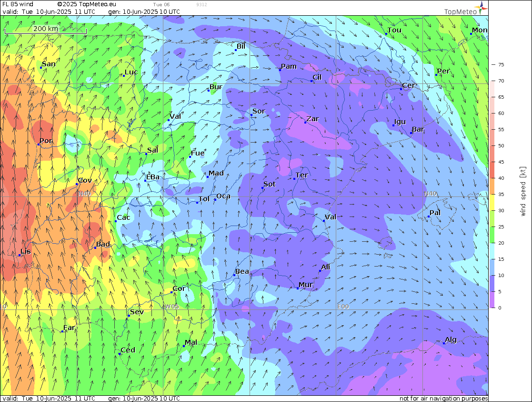Pick the green legend segment between 20 and 25
Image resolution: width=532 pixels, height=402 pixels.
tap(492, 235)
